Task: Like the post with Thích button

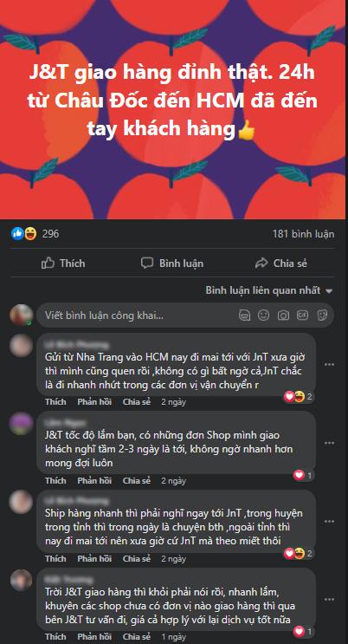Action: [x=63, y=263]
